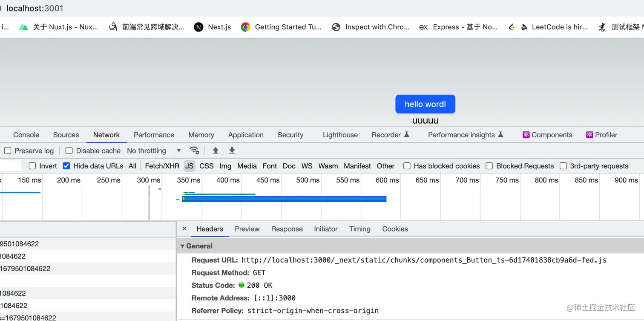Click the long blue bar in timeline overview
Viewport: 644px width, 321px height.
pos(284,199)
